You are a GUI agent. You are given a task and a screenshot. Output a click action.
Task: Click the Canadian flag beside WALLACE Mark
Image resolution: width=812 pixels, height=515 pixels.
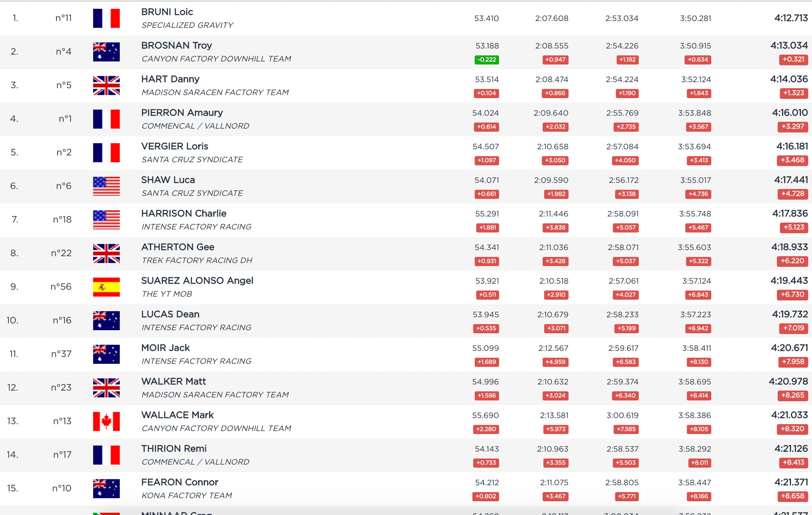(106, 421)
